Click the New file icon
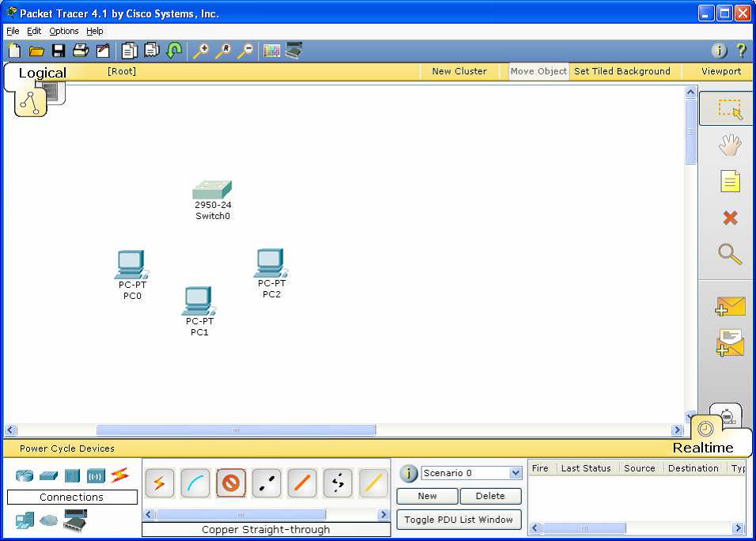The height and width of the screenshot is (541, 756). 14,51
